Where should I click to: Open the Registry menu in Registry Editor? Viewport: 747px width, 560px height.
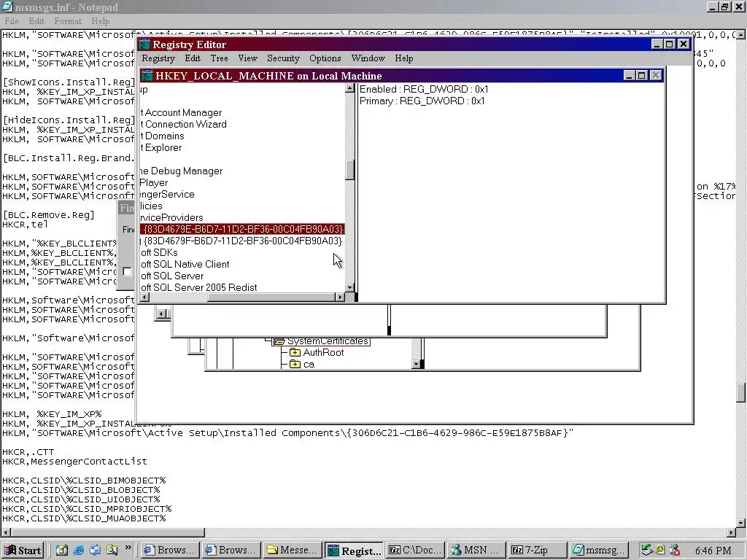[158, 58]
